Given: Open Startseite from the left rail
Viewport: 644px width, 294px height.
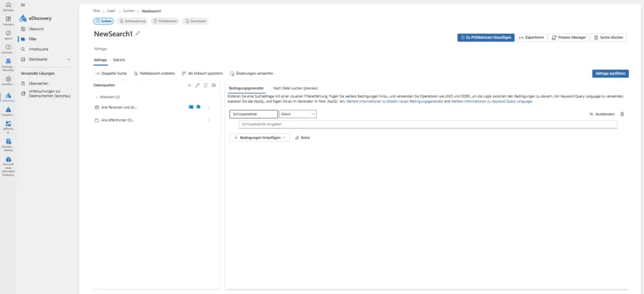Looking at the screenshot, I should [8, 6].
